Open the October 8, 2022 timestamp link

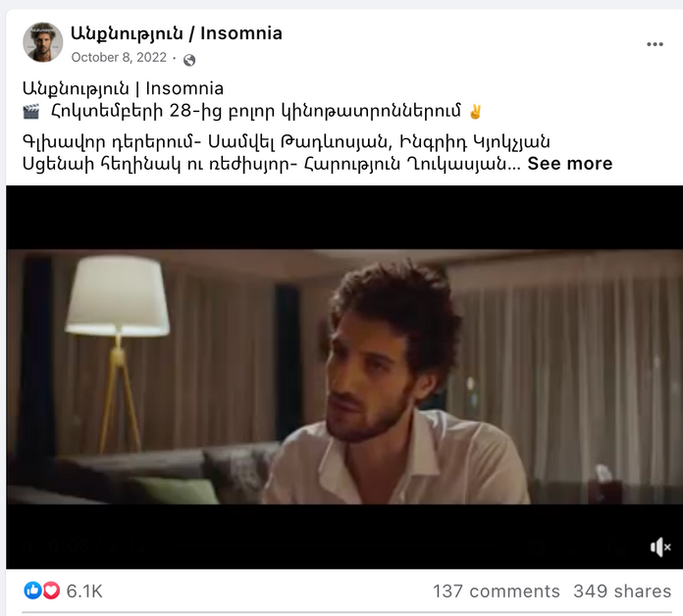119,58
